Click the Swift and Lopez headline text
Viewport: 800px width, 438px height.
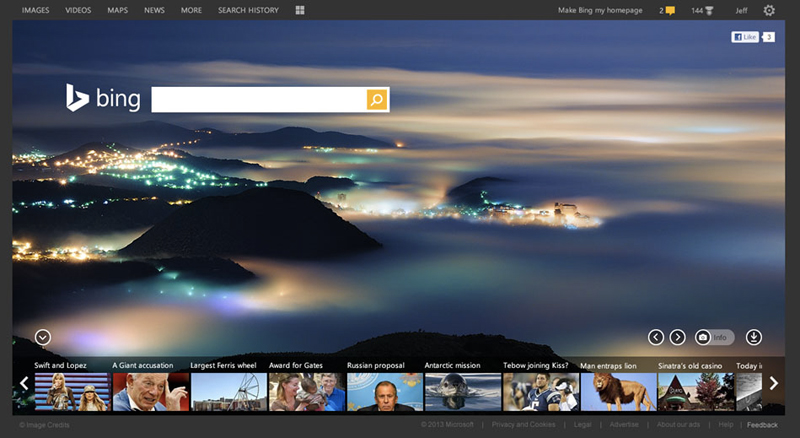coord(60,366)
